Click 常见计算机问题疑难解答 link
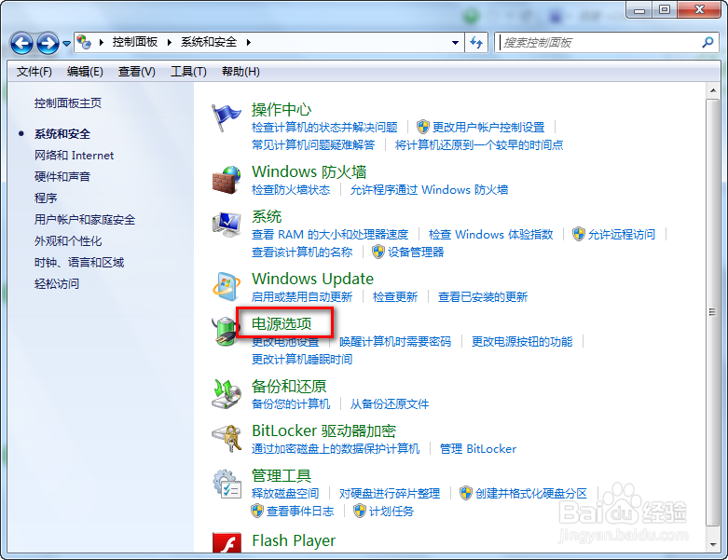Screen dimensions: 728x560 point(313,144)
